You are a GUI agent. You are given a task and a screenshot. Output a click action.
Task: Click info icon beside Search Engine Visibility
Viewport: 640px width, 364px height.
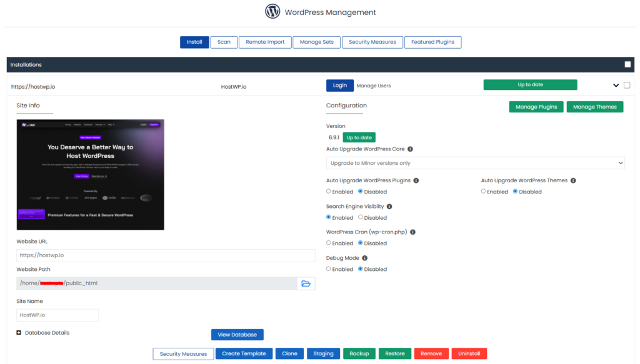[x=389, y=207]
